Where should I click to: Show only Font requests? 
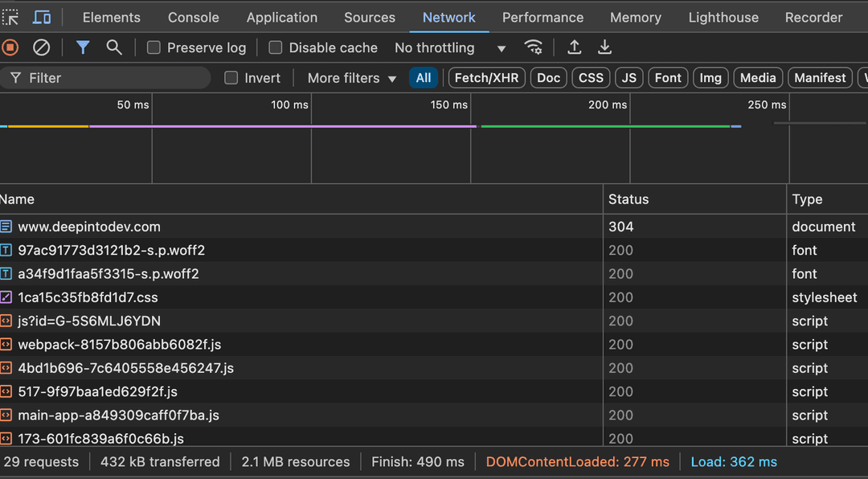click(668, 77)
